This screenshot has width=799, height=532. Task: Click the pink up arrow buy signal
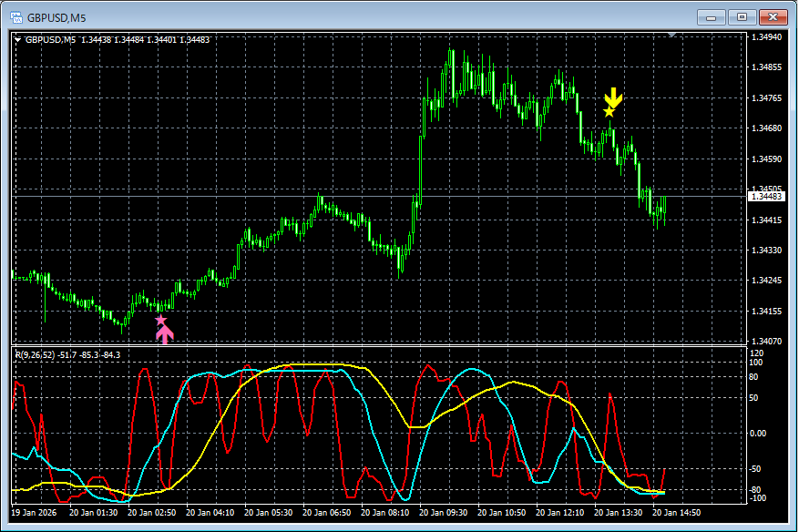[165, 335]
